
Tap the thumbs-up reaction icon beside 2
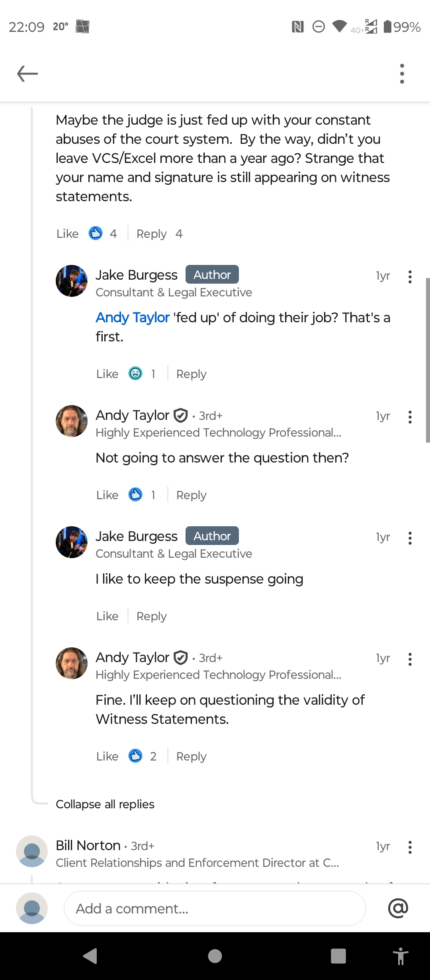click(135, 756)
